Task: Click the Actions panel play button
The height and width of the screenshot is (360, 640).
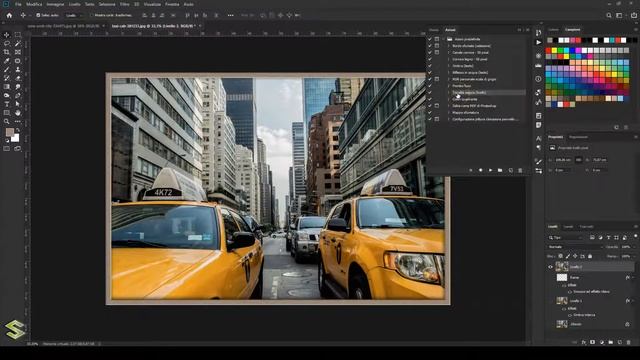Action: click(x=490, y=170)
